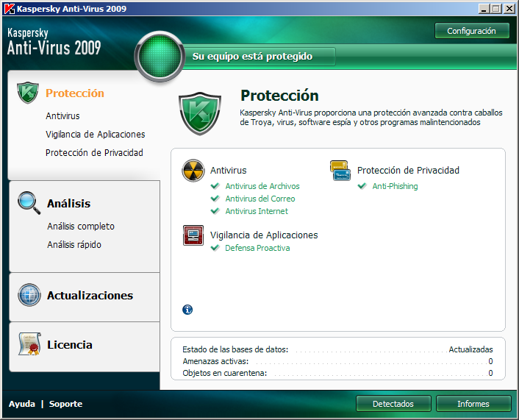Open the Informes reports button

(x=473, y=404)
